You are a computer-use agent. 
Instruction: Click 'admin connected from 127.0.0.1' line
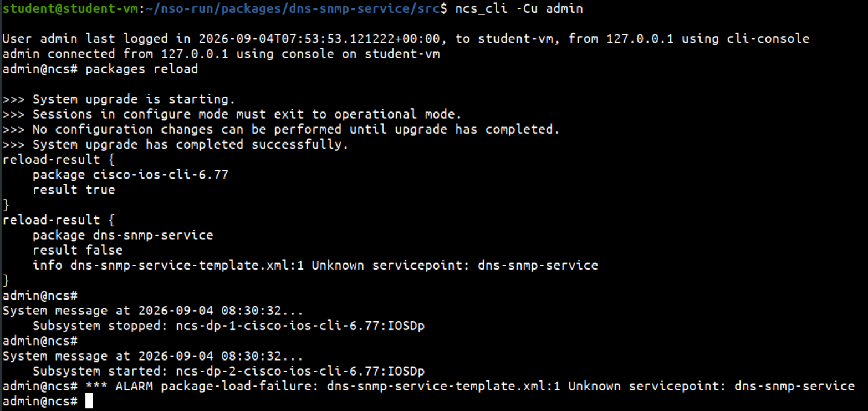(x=221, y=54)
